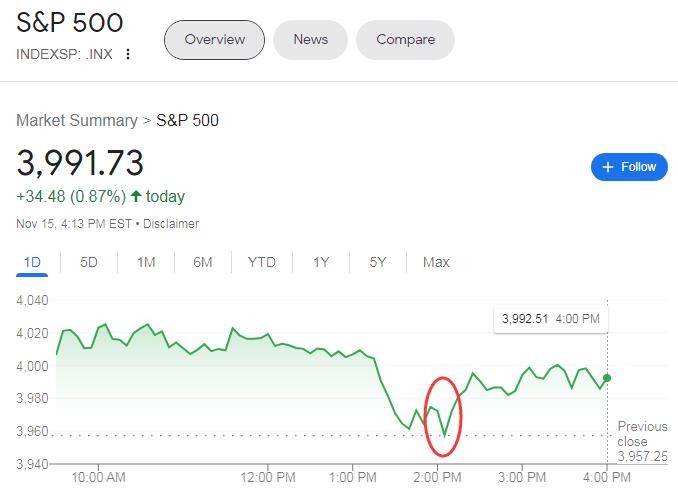Select the 1D time range

[x=32, y=262]
